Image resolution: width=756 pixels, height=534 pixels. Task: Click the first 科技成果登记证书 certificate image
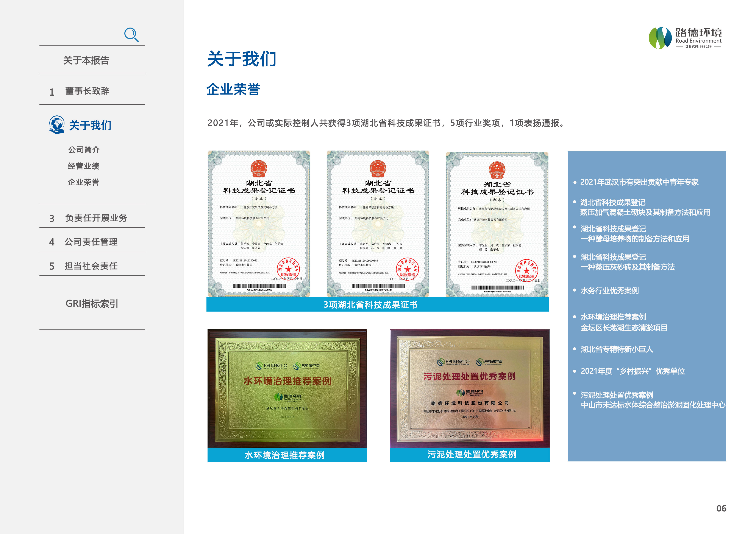click(258, 224)
